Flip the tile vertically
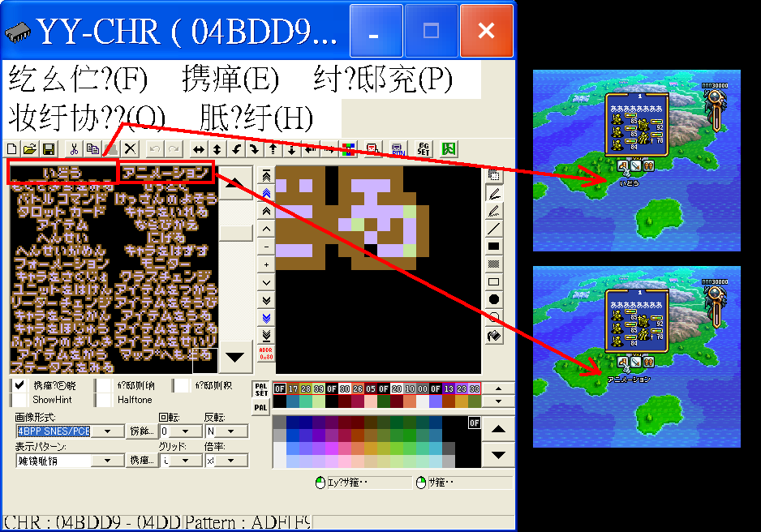The height and width of the screenshot is (532, 761). click(217, 149)
